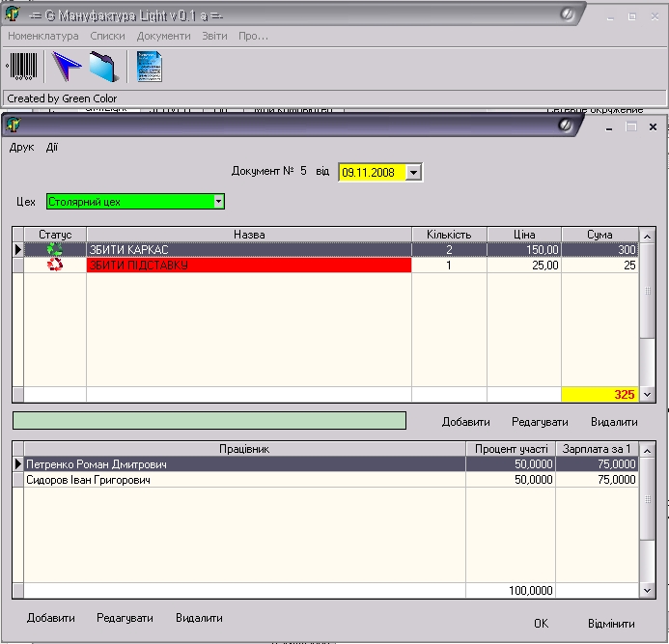Viewport: 669px width, 644px height.
Task: Click round pin button in document window title bar
Action: (x=566, y=126)
